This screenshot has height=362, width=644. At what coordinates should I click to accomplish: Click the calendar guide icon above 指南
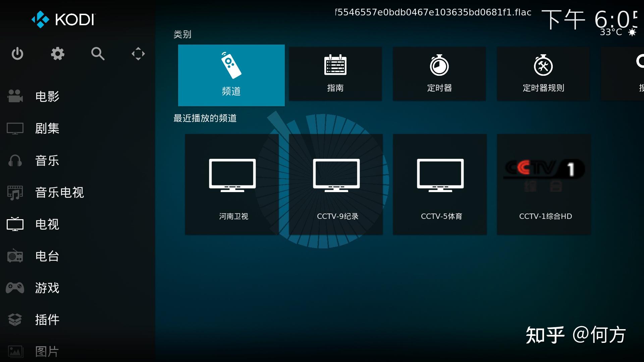[x=335, y=64]
